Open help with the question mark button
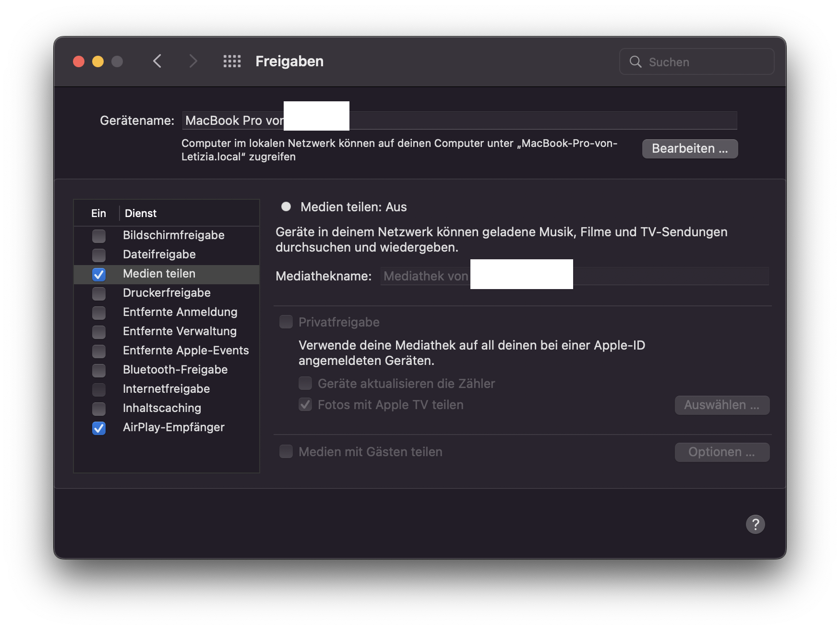840x630 pixels. (x=755, y=524)
